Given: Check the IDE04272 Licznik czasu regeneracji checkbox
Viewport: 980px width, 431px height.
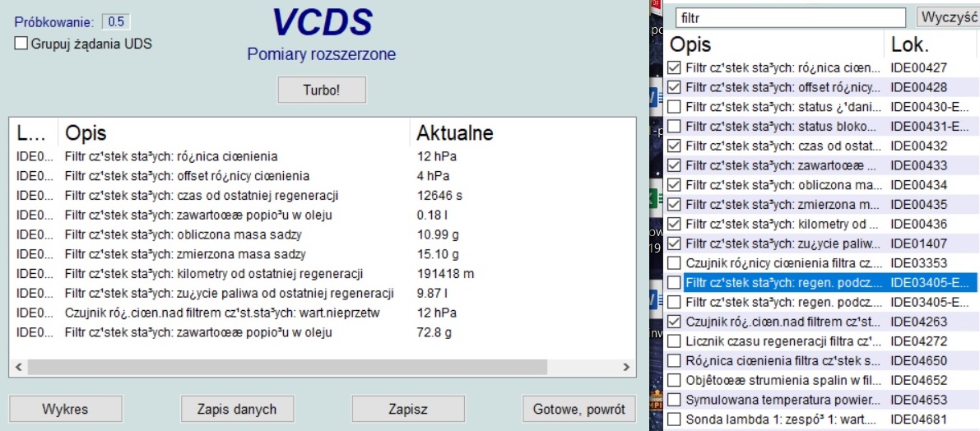Looking at the screenshot, I should [674, 341].
